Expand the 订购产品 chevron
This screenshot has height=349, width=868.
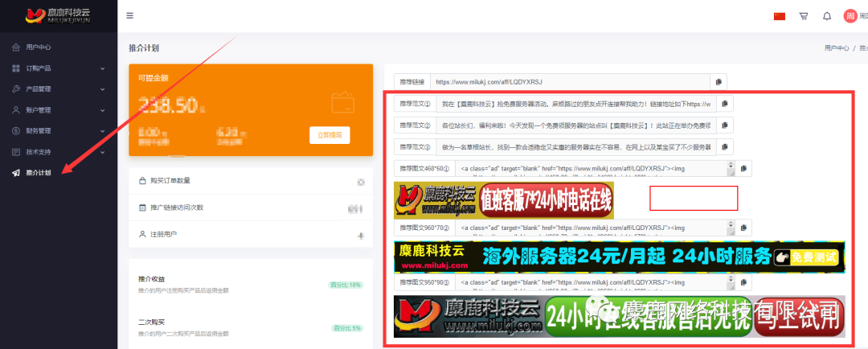102,68
